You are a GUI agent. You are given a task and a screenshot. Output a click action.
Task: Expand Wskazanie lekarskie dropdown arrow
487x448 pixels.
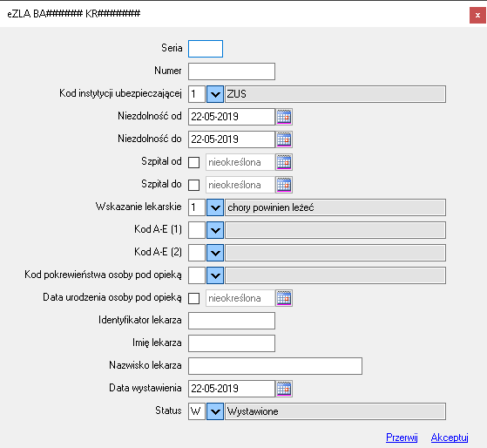point(215,207)
